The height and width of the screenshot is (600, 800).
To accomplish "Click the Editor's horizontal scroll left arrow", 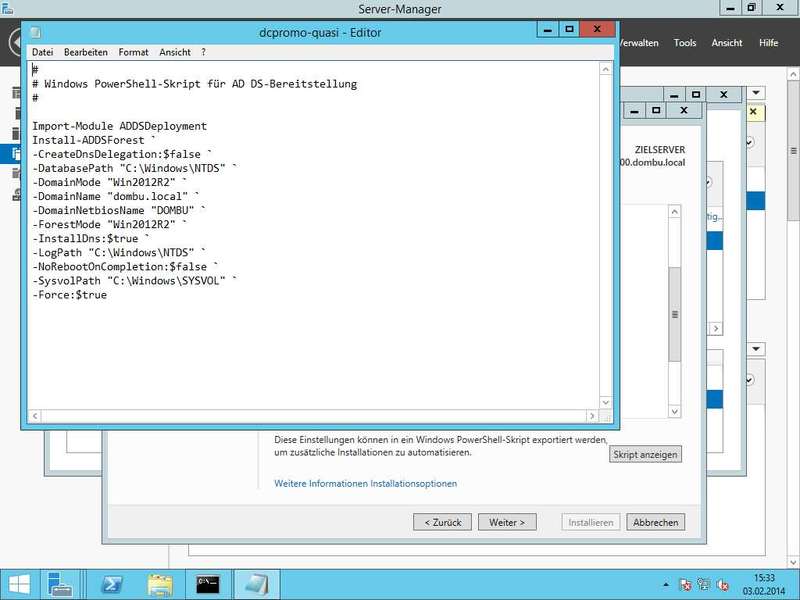I will (35, 416).
